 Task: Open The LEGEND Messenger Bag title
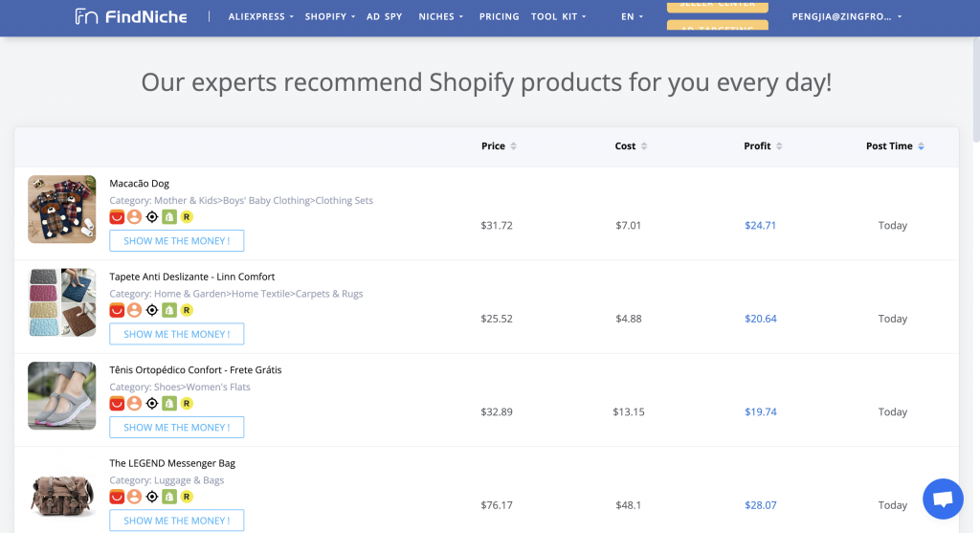[172, 463]
